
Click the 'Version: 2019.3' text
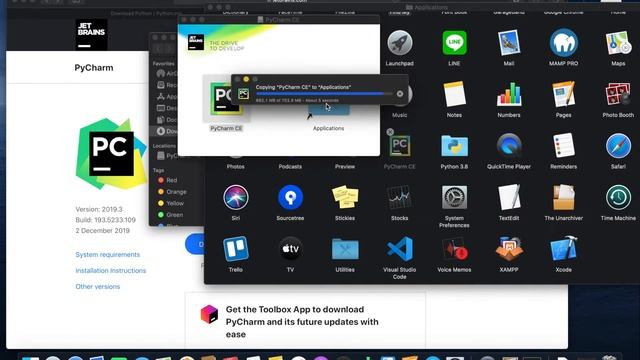99,209
